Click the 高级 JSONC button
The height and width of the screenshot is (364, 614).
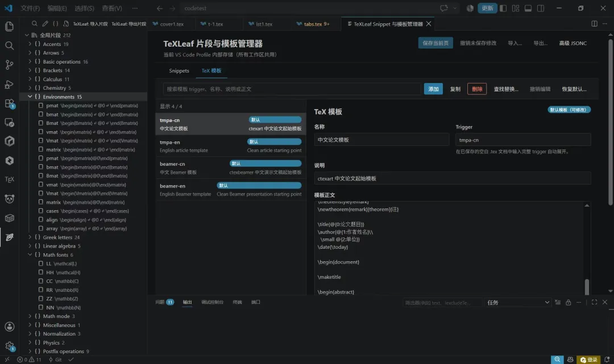pos(573,43)
